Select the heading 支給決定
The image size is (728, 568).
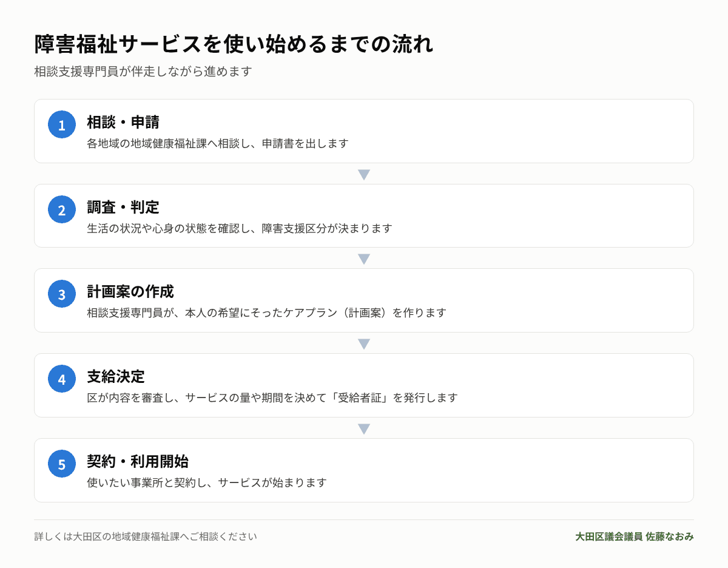[116, 376]
